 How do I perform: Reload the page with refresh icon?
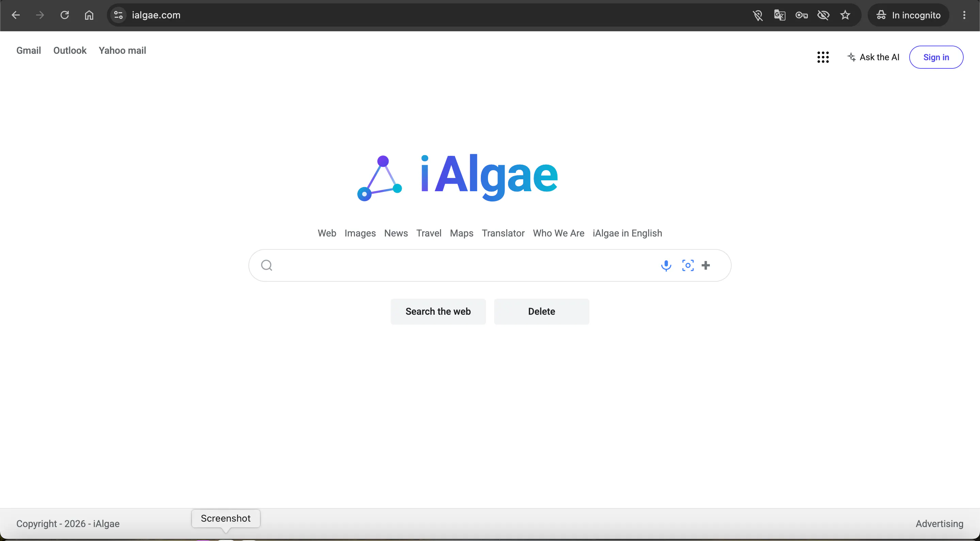pos(65,15)
